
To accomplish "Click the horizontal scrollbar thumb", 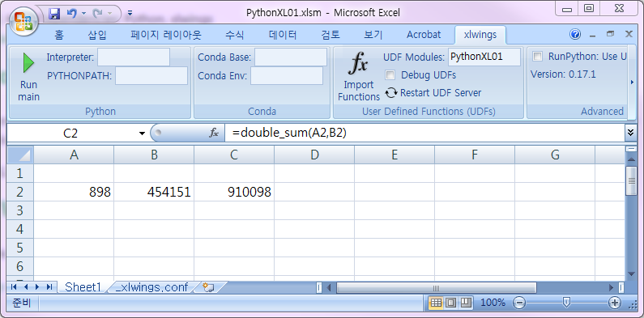I will click(436, 287).
